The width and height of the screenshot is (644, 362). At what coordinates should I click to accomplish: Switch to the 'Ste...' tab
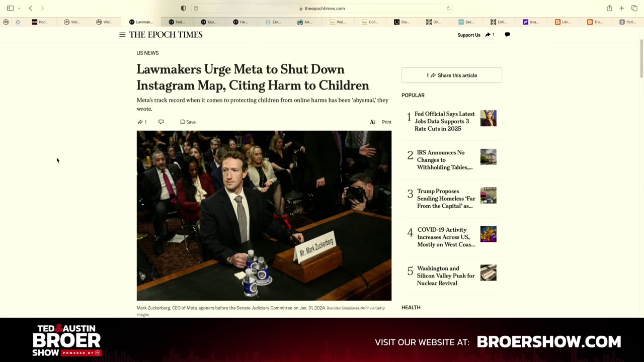[403, 22]
